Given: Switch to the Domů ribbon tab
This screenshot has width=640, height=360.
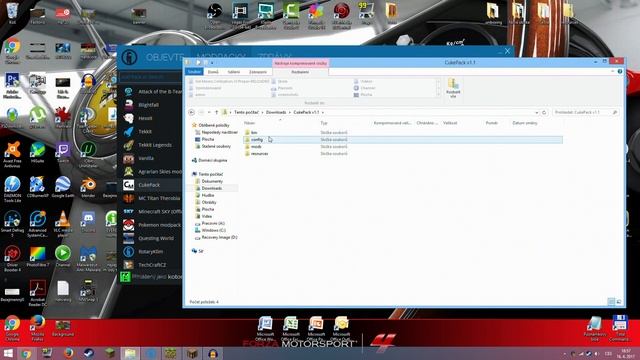Looking at the screenshot, I should tap(213, 72).
